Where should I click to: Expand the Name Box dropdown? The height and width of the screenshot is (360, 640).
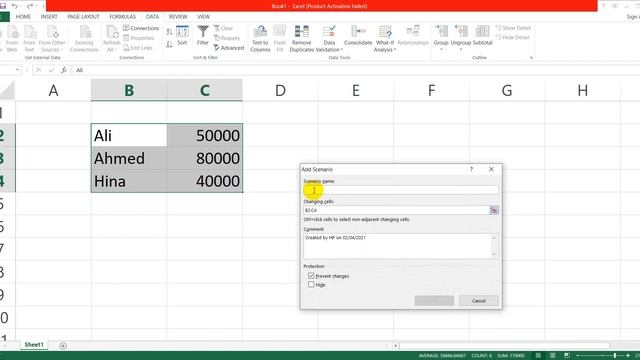(17, 70)
